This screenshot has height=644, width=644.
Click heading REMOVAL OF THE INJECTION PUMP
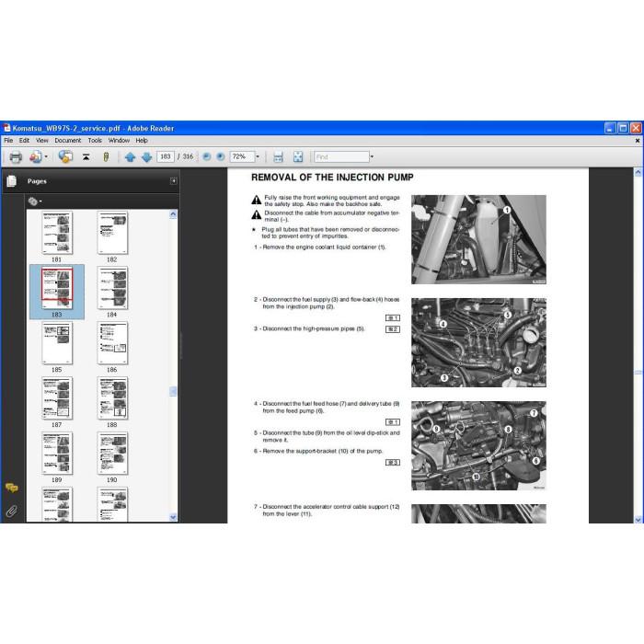pos(332,178)
